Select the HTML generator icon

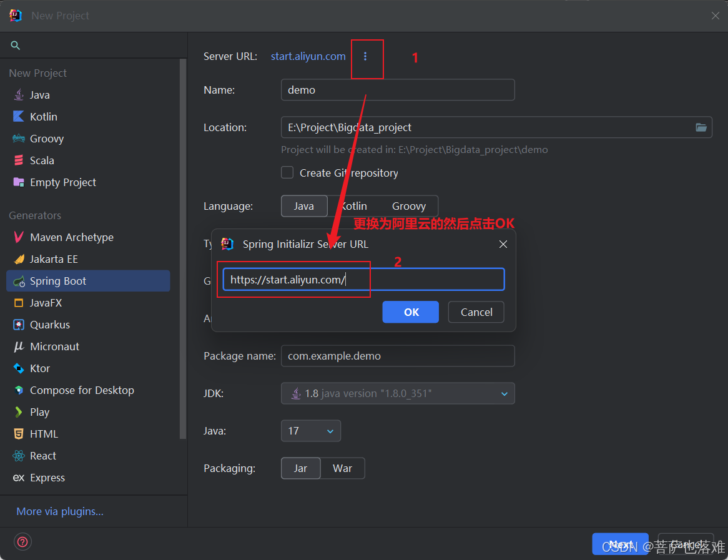pyautogui.click(x=19, y=434)
